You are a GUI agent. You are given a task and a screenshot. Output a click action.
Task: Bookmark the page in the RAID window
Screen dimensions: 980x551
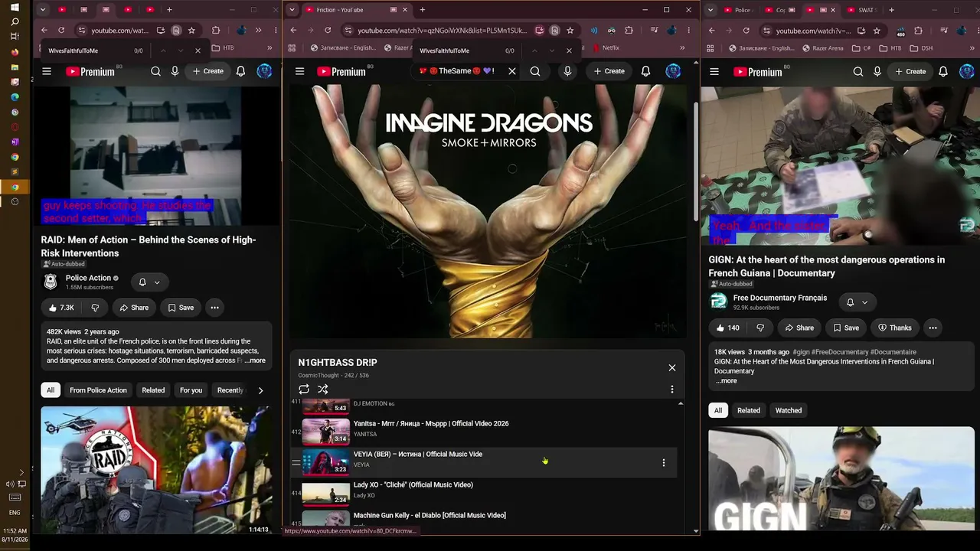(191, 31)
